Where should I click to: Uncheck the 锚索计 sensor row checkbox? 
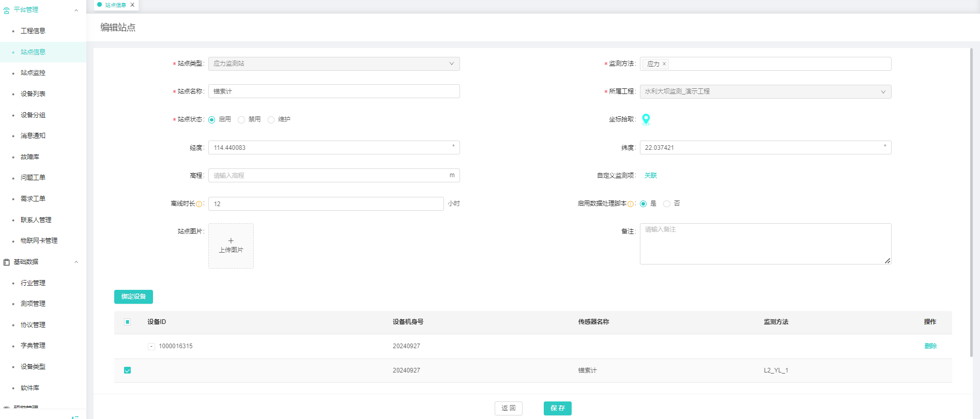point(128,370)
